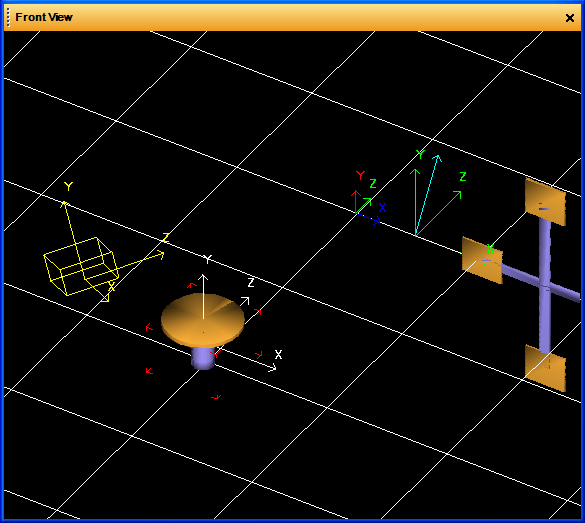Select the vertical purple rod

coord(545,285)
